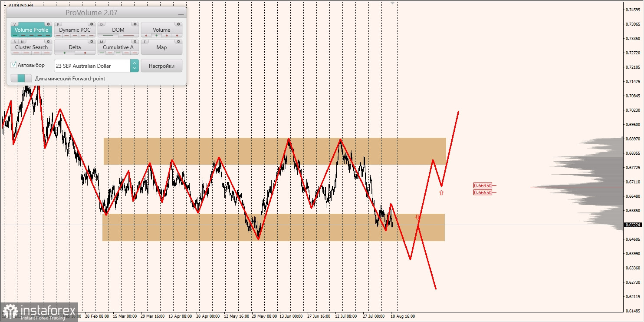Image resolution: width=644 pixels, height=322 pixels.
Task: Click the 0.70230 value on price scale
Action: (633, 110)
